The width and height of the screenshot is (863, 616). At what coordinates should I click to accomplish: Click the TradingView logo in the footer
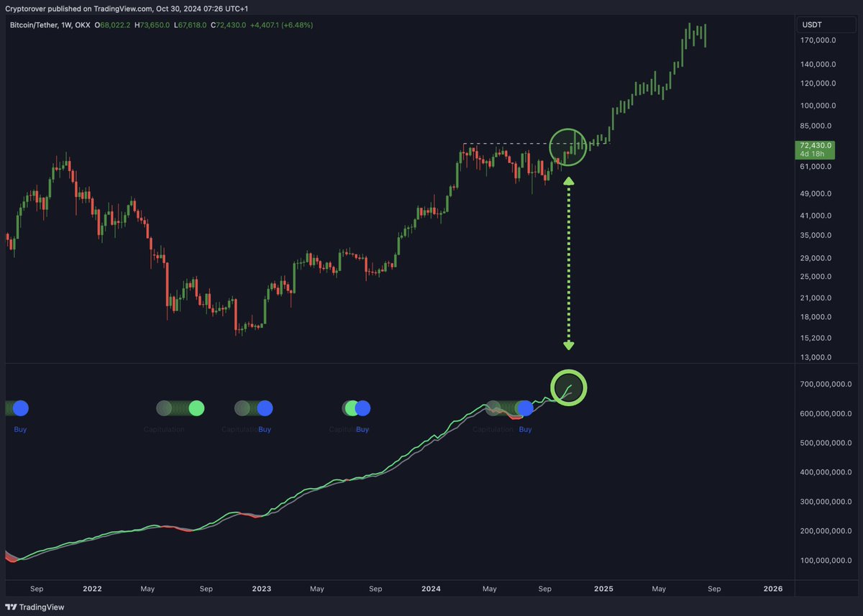(36, 607)
